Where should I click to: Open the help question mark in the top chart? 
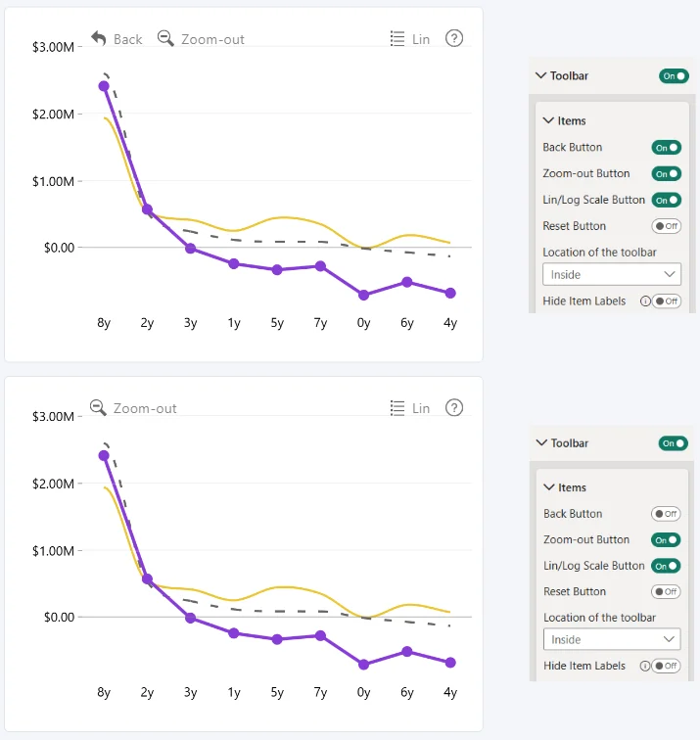pos(454,38)
